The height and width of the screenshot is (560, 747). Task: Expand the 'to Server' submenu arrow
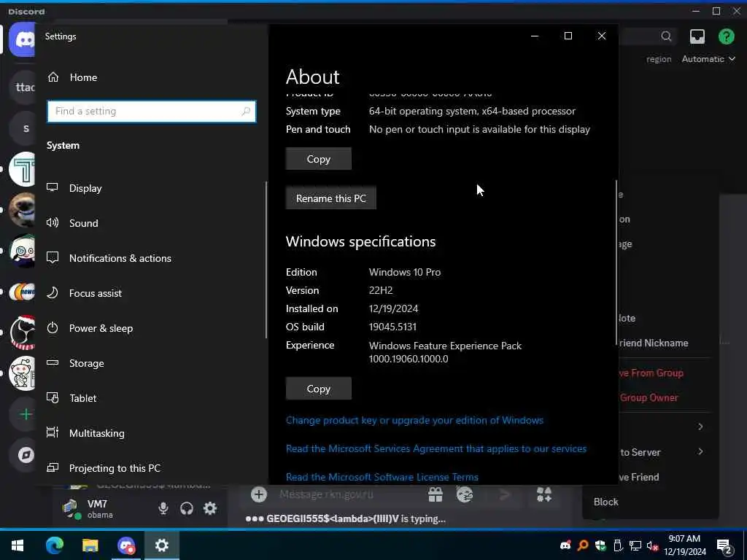pos(700,451)
